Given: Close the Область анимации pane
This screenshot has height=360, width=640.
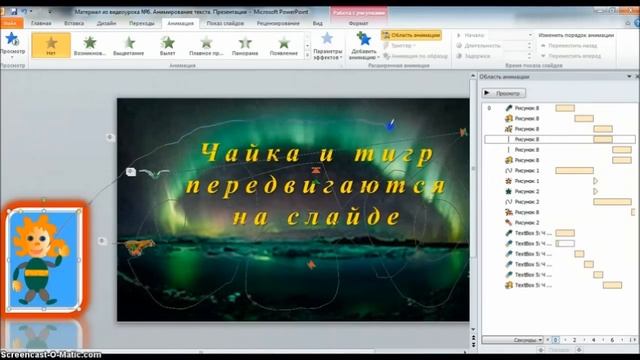Looking at the screenshot, I should [637, 77].
